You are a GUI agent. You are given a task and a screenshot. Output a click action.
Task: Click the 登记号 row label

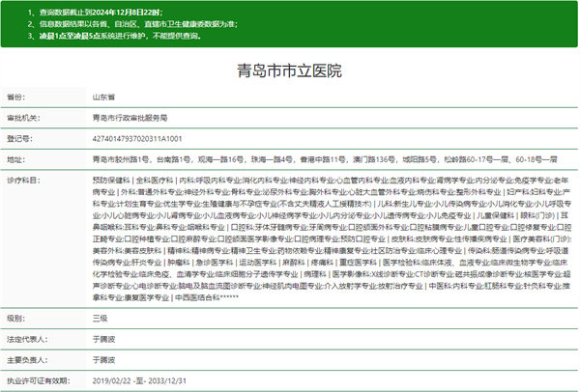18,137
